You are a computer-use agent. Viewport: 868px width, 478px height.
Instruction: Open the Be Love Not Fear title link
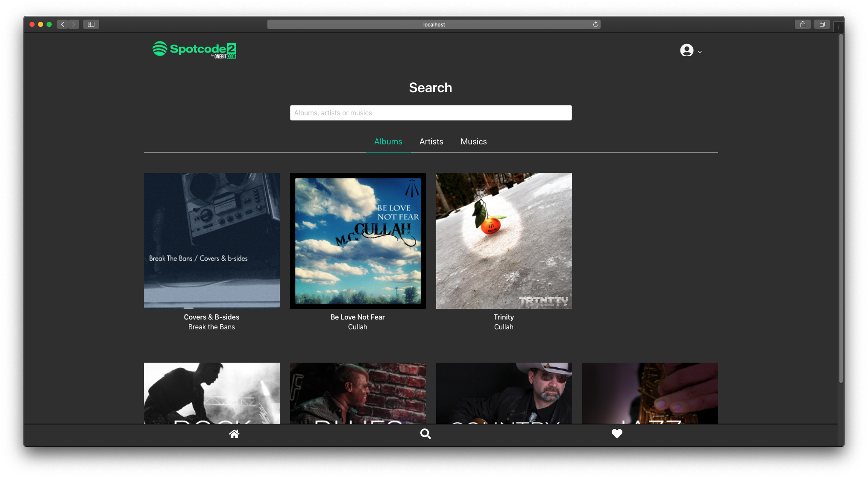358,317
